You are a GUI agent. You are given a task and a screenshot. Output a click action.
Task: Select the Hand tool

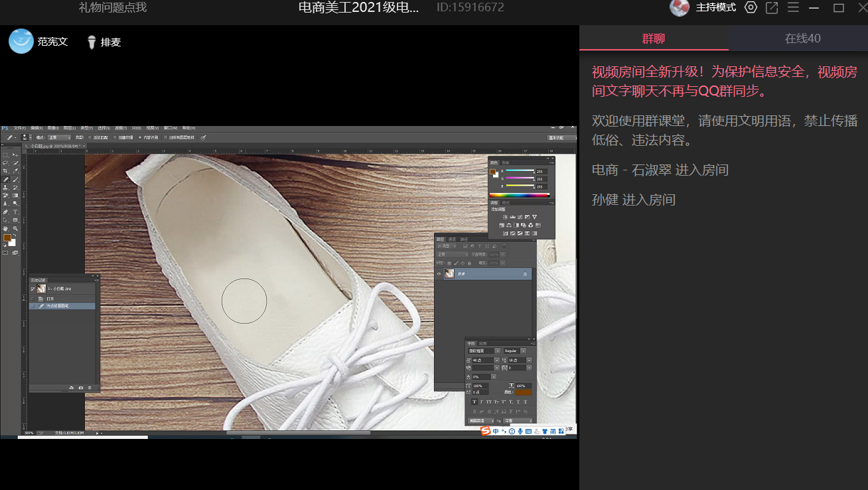click(5, 229)
